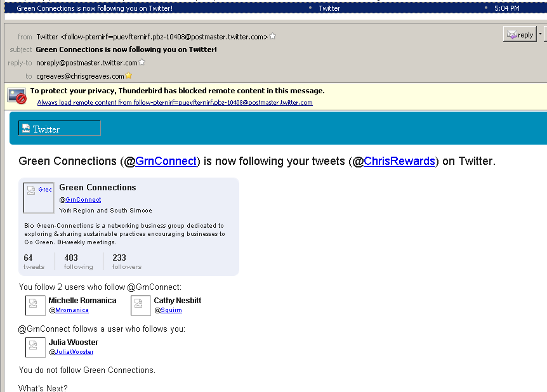This screenshot has height=392, width=547.
Task: Reply to the Twitter message
Action: click(520, 34)
